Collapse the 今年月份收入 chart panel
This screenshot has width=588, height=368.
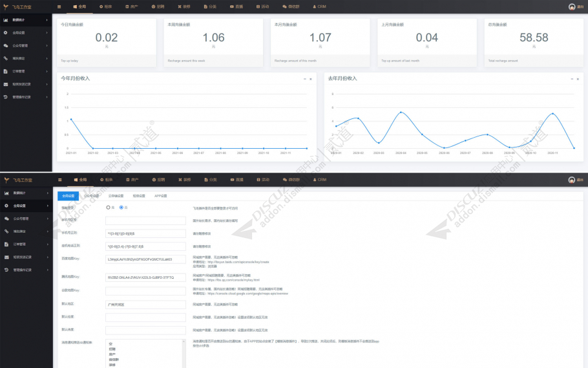[x=304, y=79]
